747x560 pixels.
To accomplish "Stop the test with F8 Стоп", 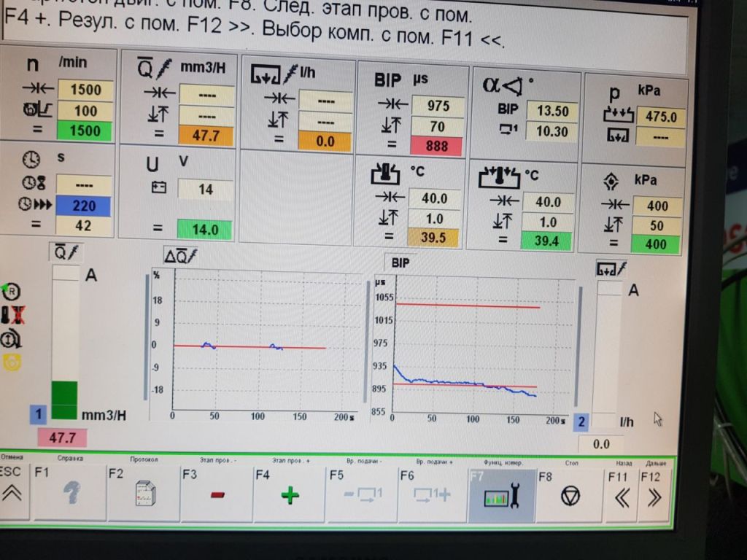I will [x=570, y=496].
